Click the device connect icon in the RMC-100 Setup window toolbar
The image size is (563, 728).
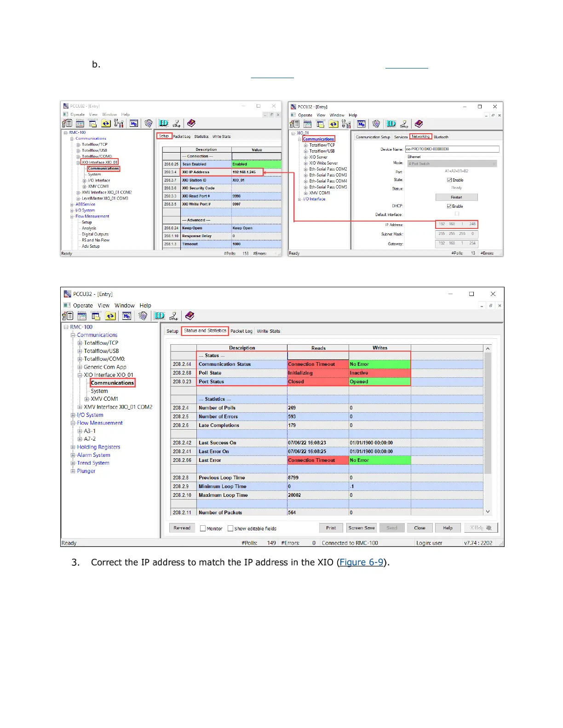(68, 123)
